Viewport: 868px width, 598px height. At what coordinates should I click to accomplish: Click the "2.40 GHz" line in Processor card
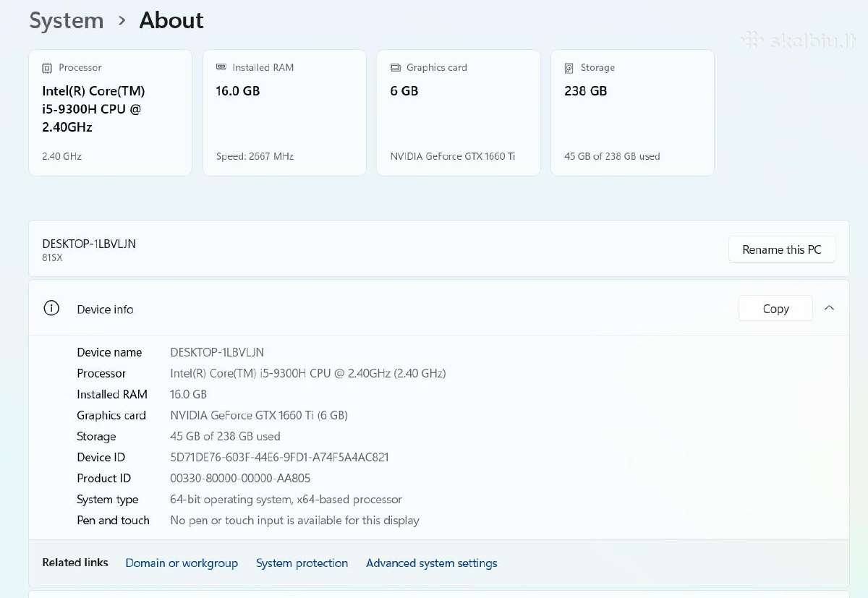click(x=62, y=156)
